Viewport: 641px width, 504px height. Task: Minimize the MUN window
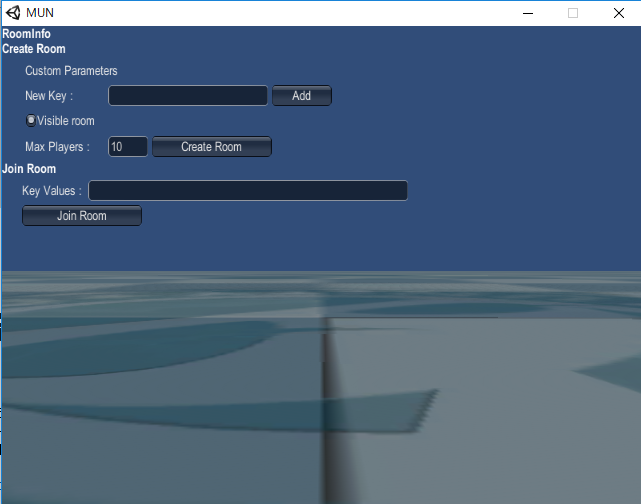tap(528, 13)
